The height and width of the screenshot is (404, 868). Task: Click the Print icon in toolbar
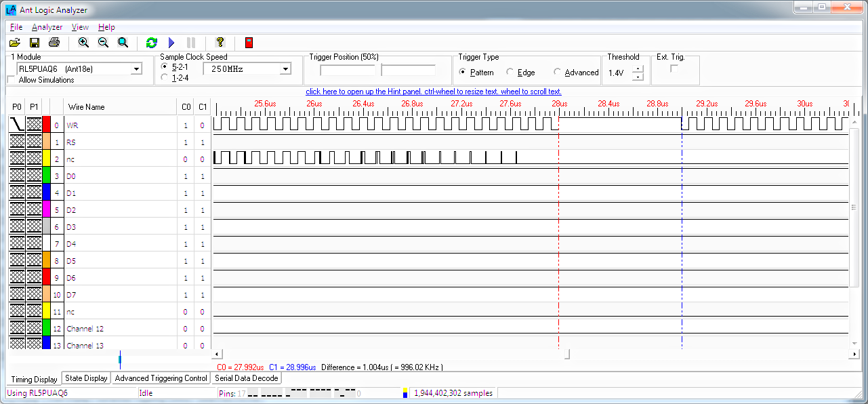(54, 43)
